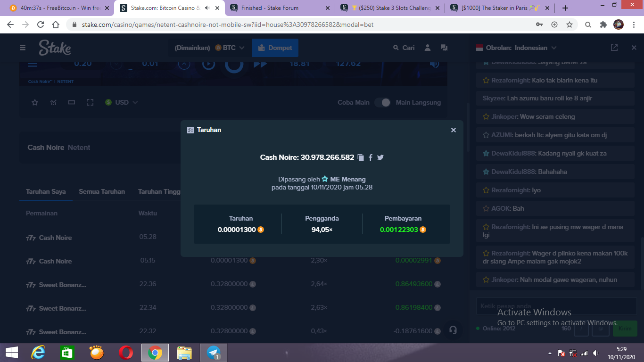Open the Dompet wallet
Image resolution: width=644 pixels, height=362 pixels.
pos(275,48)
